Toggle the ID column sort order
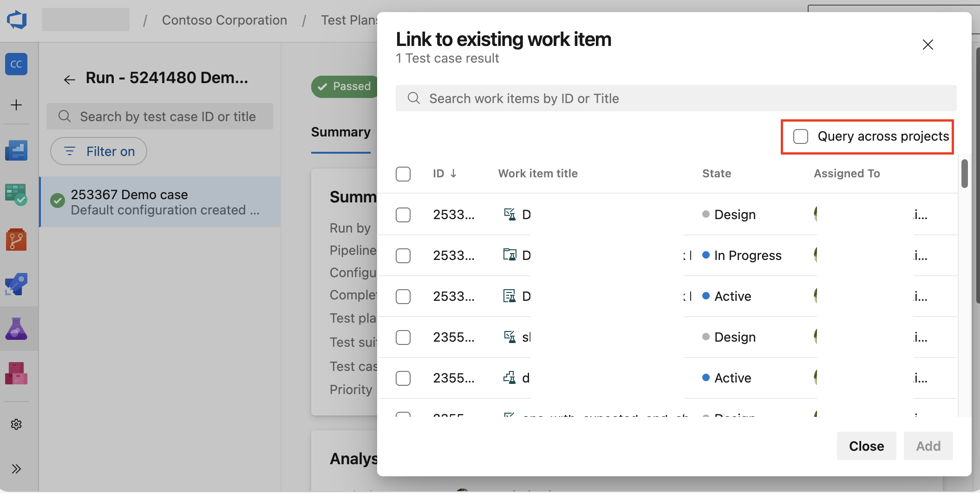This screenshot has width=980, height=493. pos(444,173)
